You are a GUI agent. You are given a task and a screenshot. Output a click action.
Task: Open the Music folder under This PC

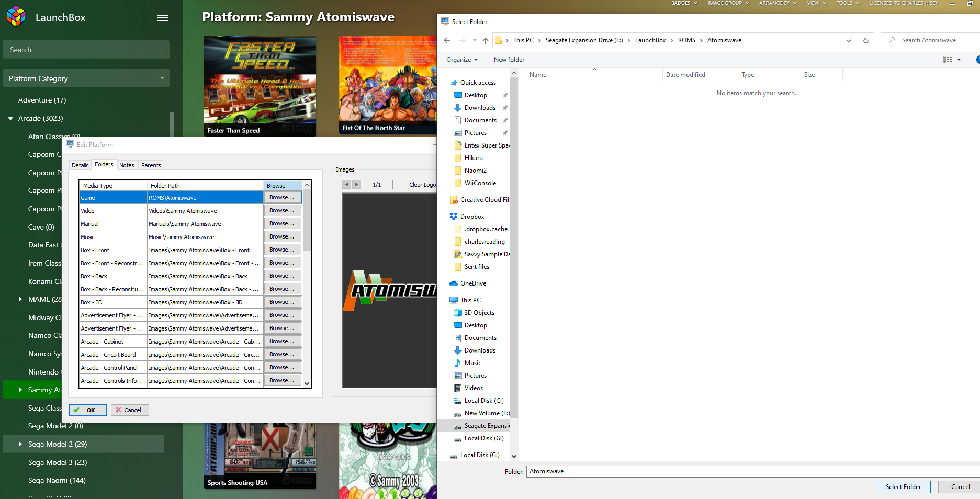(472, 363)
